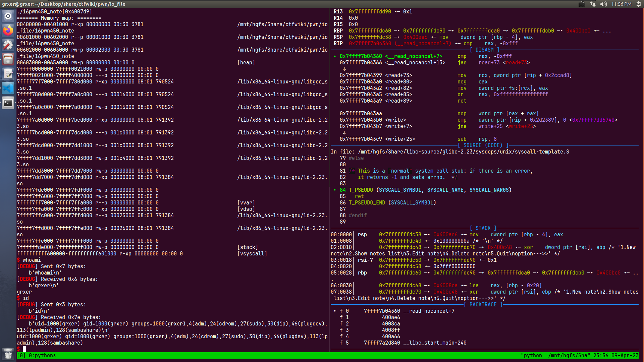This screenshot has width=644, height=362.
Task: Click the terminal cursor at the prompt
Action: pyautogui.click(x=24, y=349)
